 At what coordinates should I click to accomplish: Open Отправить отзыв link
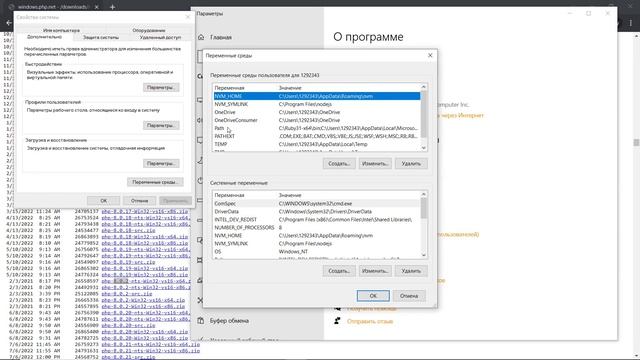(370, 322)
